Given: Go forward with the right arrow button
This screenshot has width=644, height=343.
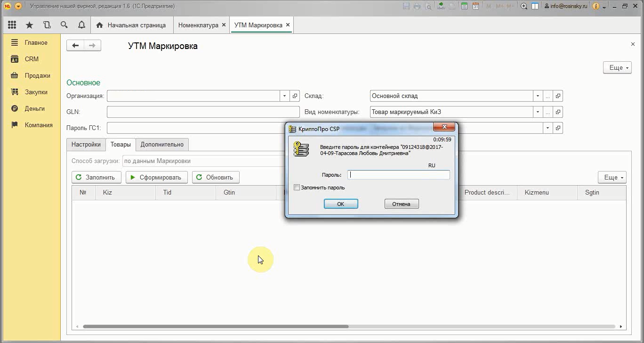Looking at the screenshot, I should 92,46.
